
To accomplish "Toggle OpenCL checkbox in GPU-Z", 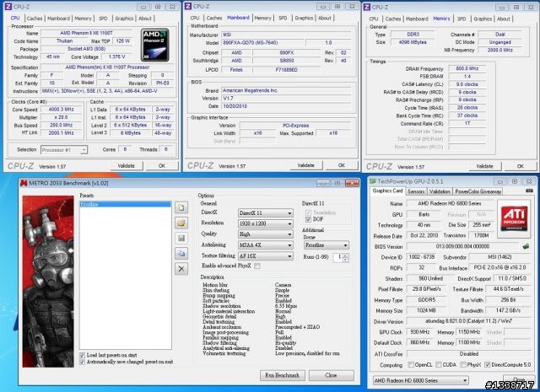I will point(411,364).
